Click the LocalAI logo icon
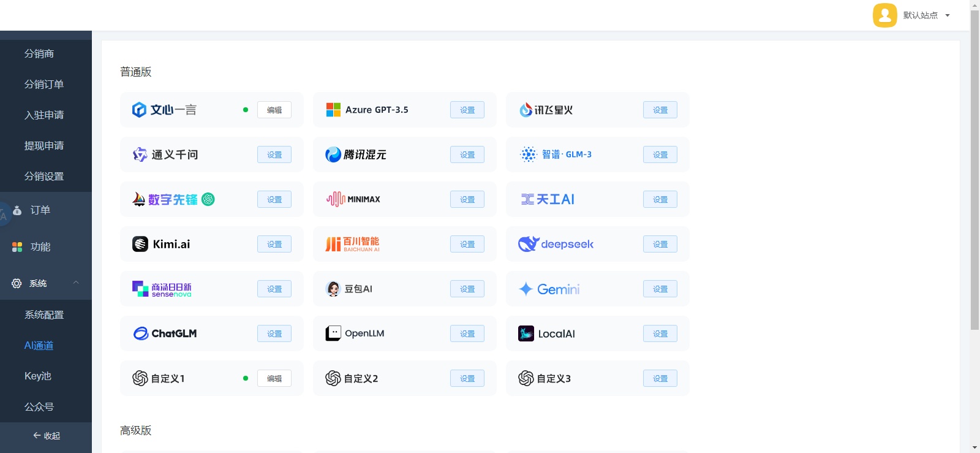 (x=526, y=333)
